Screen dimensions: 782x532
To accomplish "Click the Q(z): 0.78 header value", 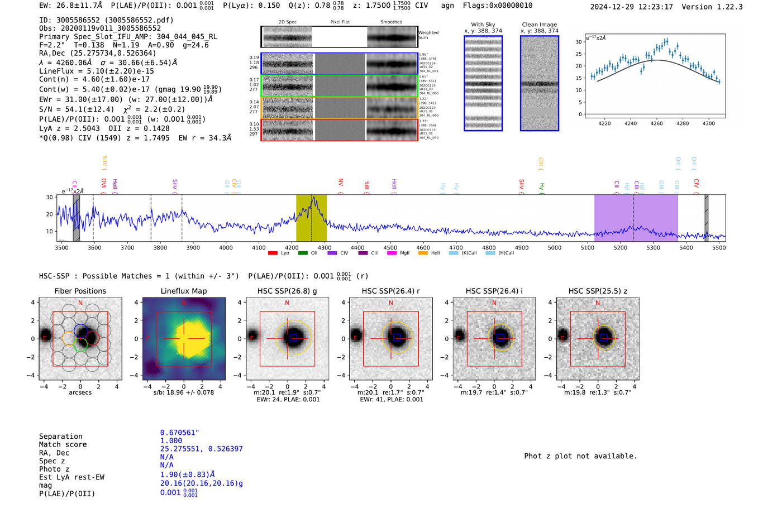I will [x=317, y=6].
